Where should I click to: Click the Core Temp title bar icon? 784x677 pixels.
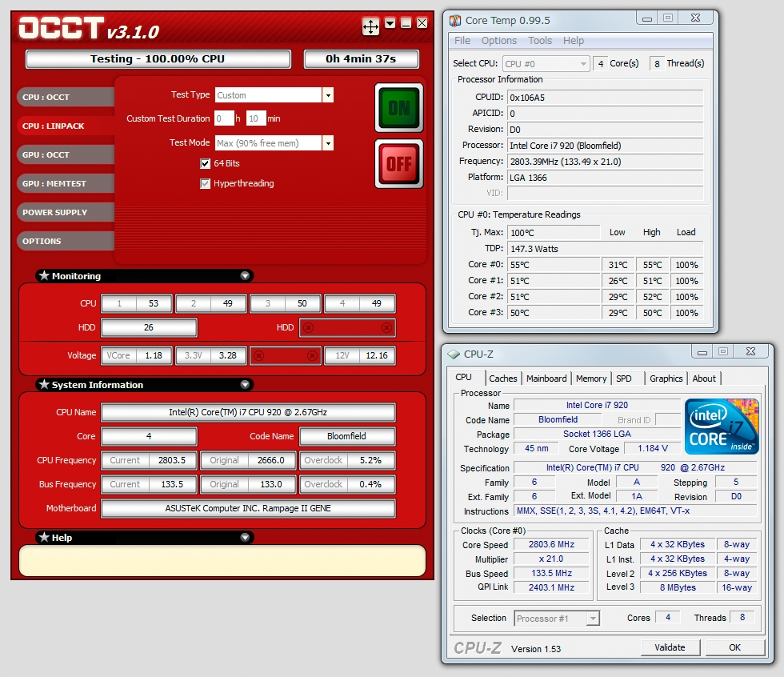click(455, 21)
